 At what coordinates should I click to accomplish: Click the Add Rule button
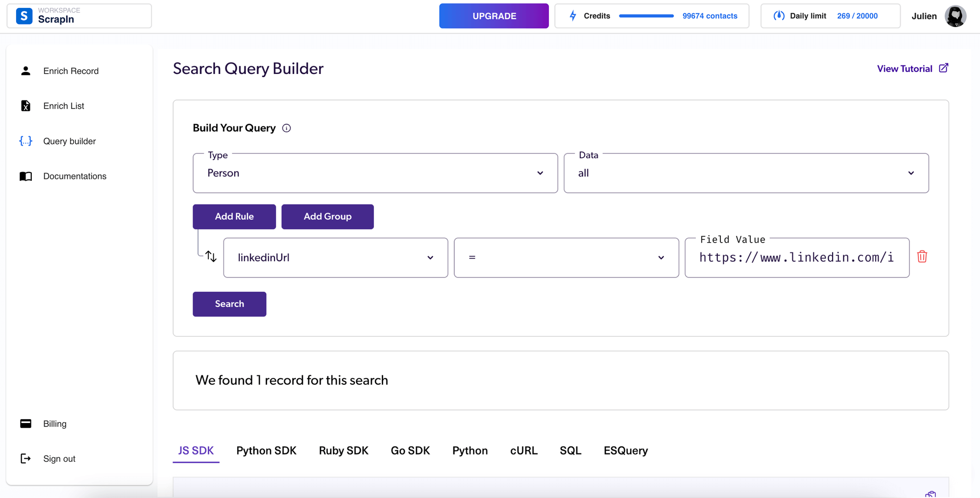tap(234, 217)
